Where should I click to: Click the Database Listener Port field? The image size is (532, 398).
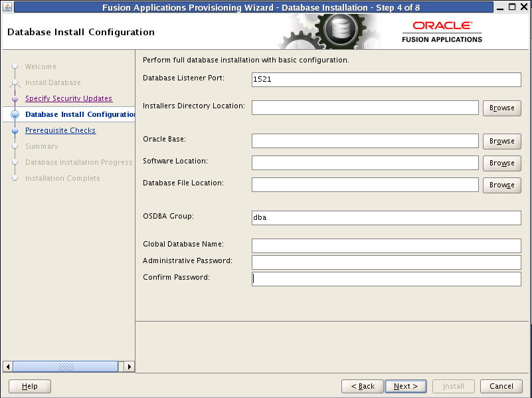[x=386, y=79]
